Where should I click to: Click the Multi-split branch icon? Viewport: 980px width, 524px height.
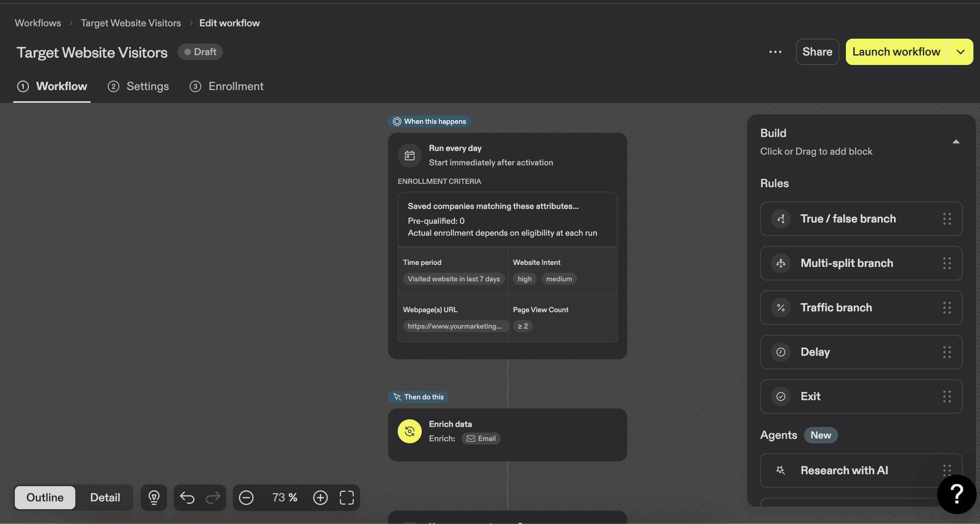[781, 263]
